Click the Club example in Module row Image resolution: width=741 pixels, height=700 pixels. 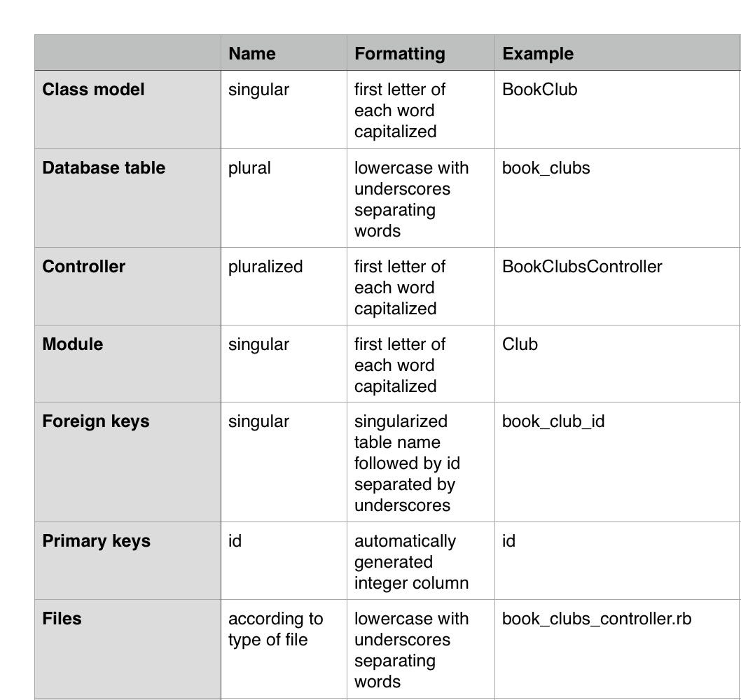tap(520, 344)
